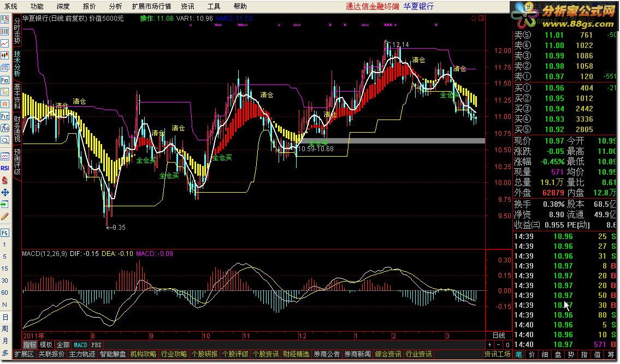Select the PBX indicator tab
This screenshot has width=620, height=364.
[x=97, y=345]
